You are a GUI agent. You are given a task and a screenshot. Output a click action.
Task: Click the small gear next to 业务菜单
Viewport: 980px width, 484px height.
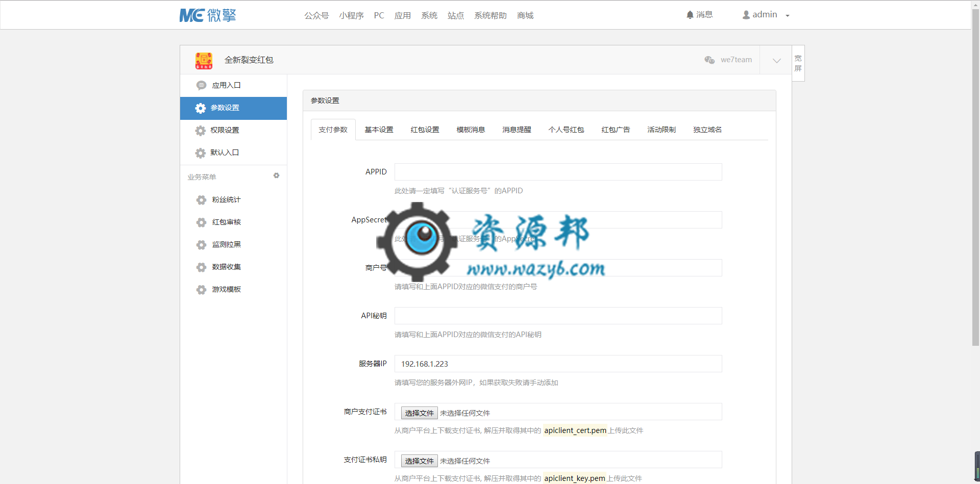tap(276, 175)
